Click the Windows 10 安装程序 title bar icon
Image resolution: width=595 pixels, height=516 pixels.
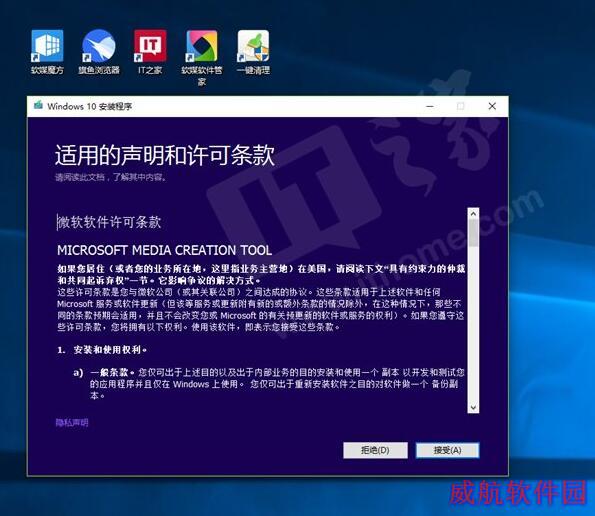[x=38, y=105]
